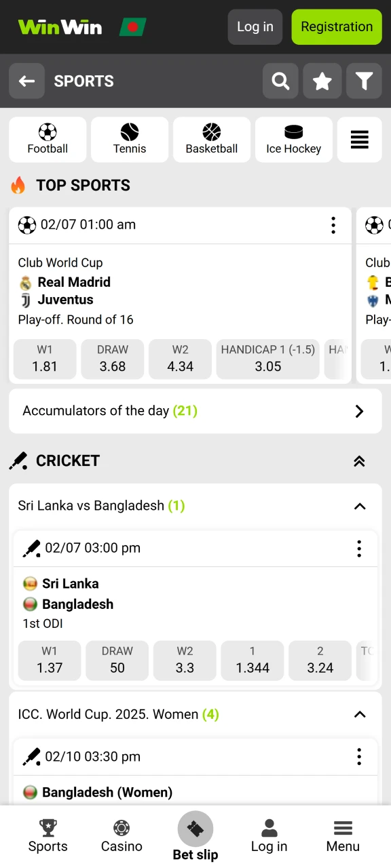The width and height of the screenshot is (391, 868).
Task: Open the all-sports list icon
Action: (x=360, y=140)
